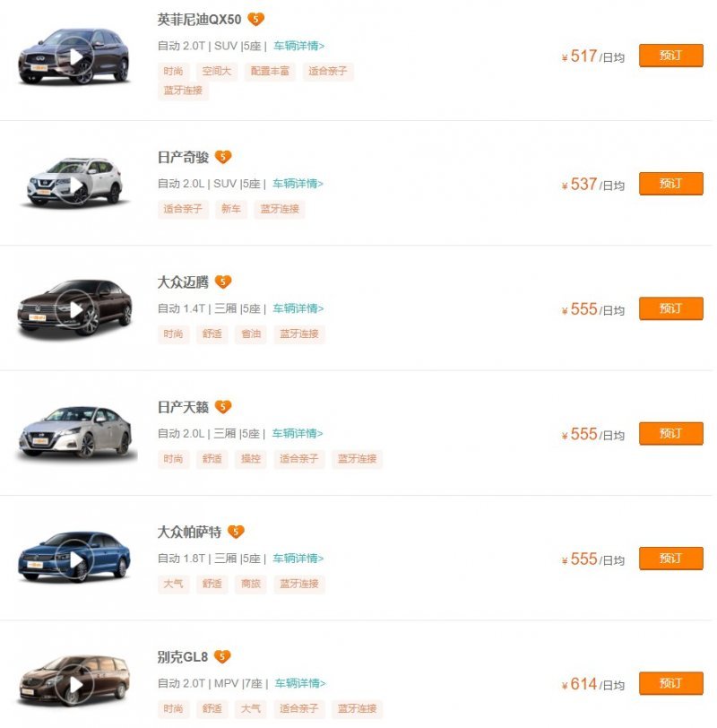Play the 大众迈腾 car video
This screenshot has width=717, height=728.
point(75,309)
